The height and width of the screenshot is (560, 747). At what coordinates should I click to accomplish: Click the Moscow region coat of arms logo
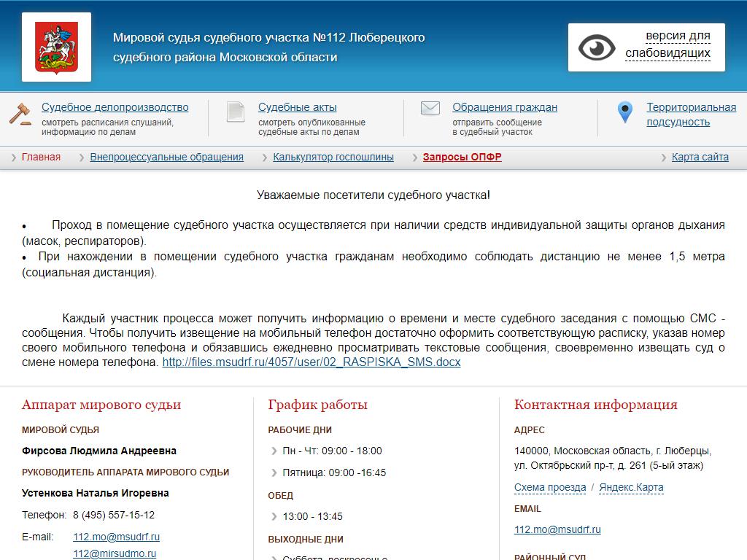tap(57, 47)
